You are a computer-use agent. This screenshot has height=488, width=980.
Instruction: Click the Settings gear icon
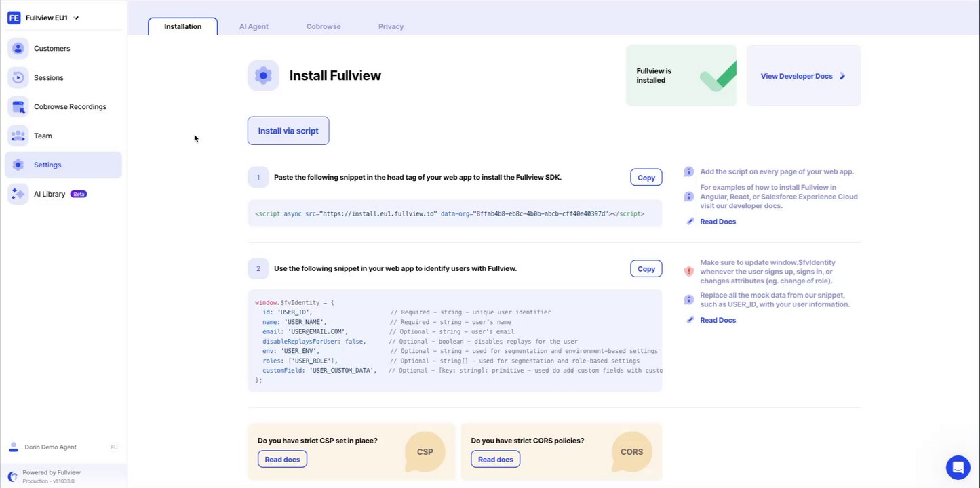pos(18,165)
